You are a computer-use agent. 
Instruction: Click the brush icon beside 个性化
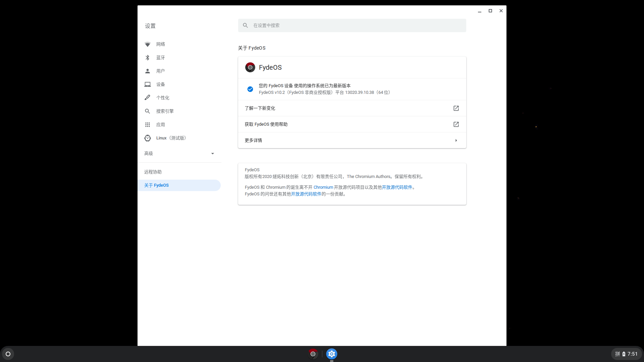pyautogui.click(x=147, y=98)
